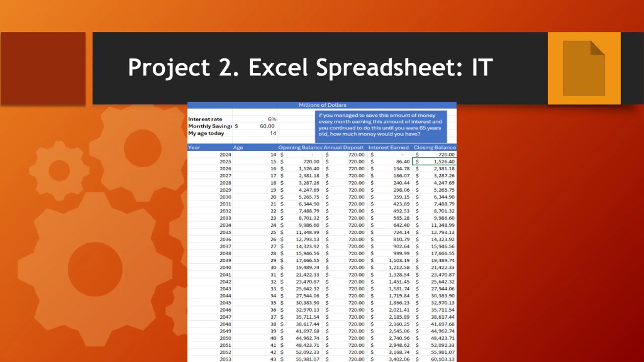Viewport: 644px width, 362px height.
Task: Click the 'Year' column header
Action: click(x=194, y=148)
